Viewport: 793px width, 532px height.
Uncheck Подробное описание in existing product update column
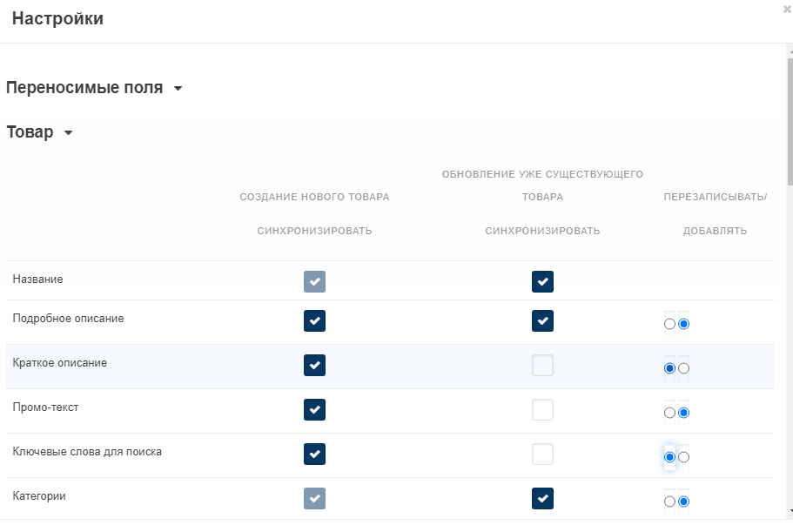coord(542,320)
